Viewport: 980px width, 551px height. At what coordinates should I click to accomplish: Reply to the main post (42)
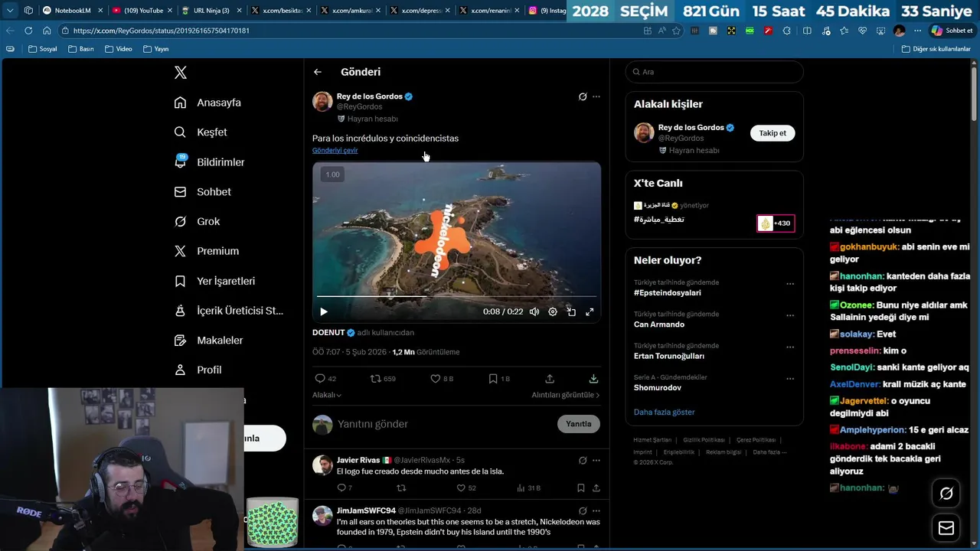coord(325,379)
